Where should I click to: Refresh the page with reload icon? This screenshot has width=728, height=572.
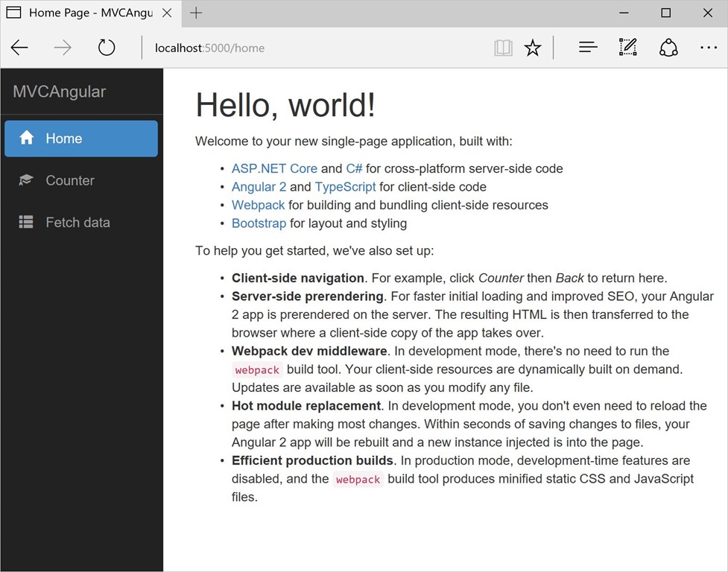[x=107, y=48]
